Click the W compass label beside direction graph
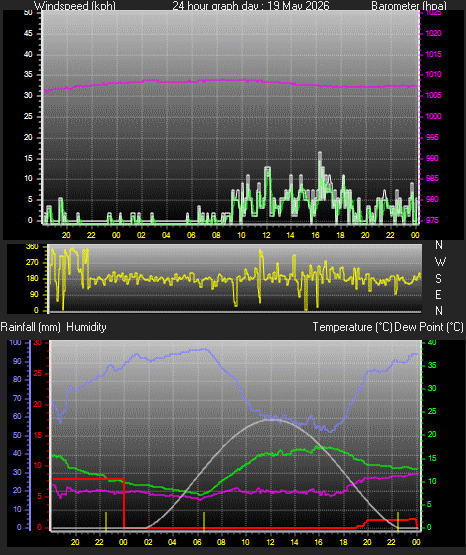 [x=440, y=262]
